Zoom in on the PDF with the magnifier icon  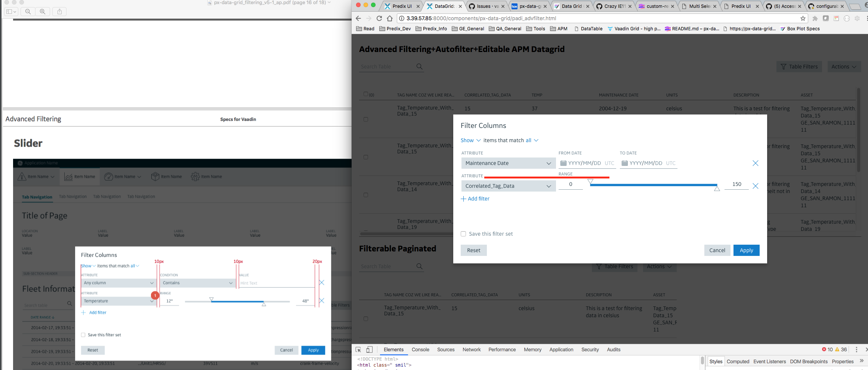pos(43,12)
